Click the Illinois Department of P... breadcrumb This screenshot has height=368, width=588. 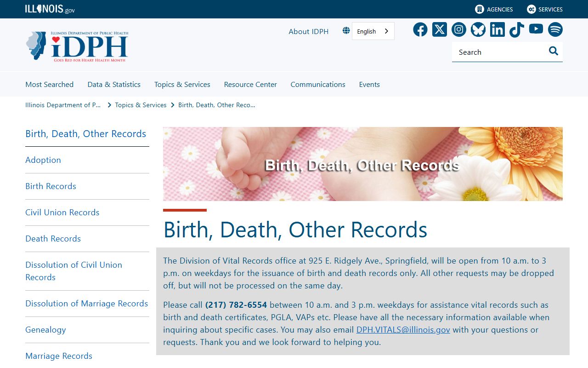tap(63, 105)
